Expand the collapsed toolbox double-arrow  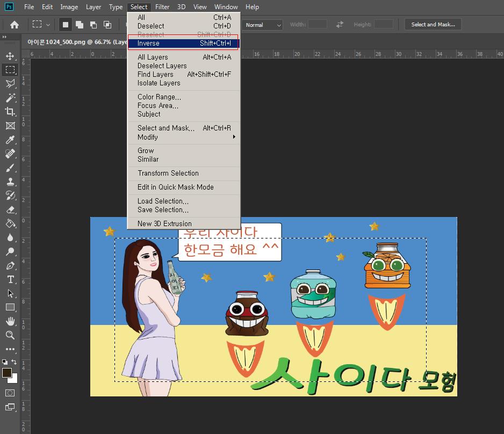(x=4, y=37)
